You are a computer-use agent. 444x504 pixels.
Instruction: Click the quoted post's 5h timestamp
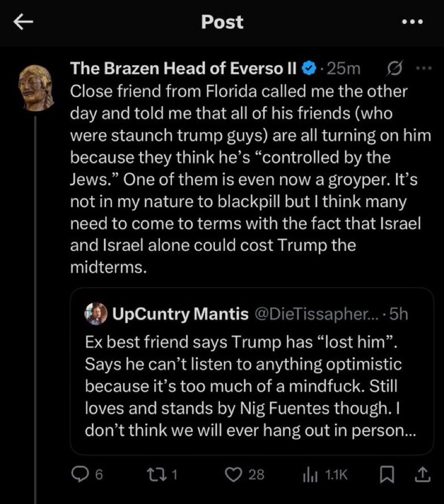(399, 314)
